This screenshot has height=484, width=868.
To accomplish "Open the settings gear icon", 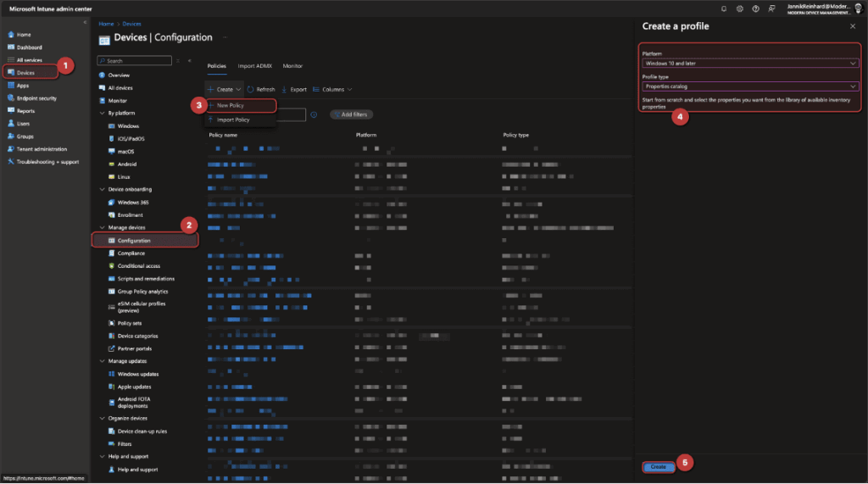I will coord(740,8).
